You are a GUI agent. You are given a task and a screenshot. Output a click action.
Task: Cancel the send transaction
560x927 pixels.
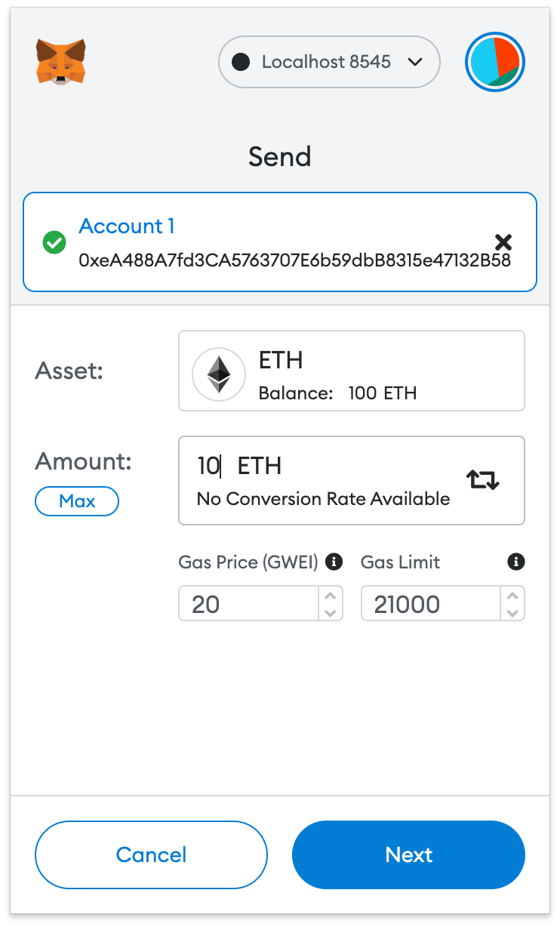point(151,855)
